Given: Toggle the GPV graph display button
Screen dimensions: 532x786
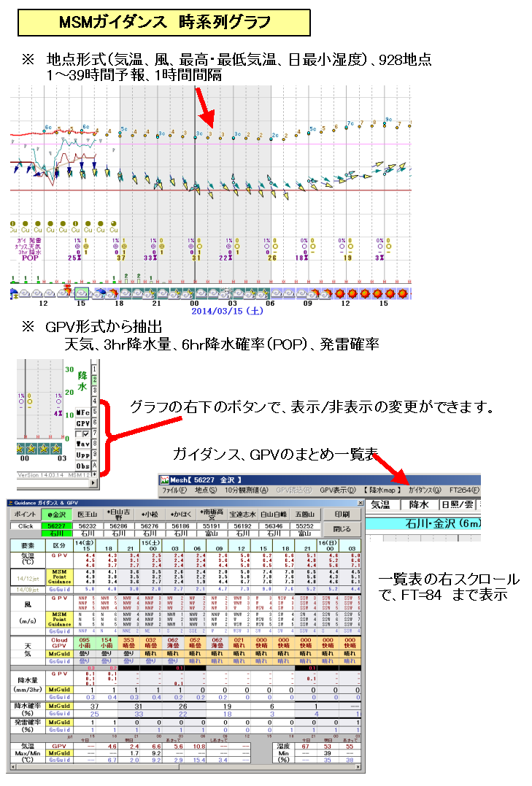Looking at the screenshot, I should click(82, 423).
